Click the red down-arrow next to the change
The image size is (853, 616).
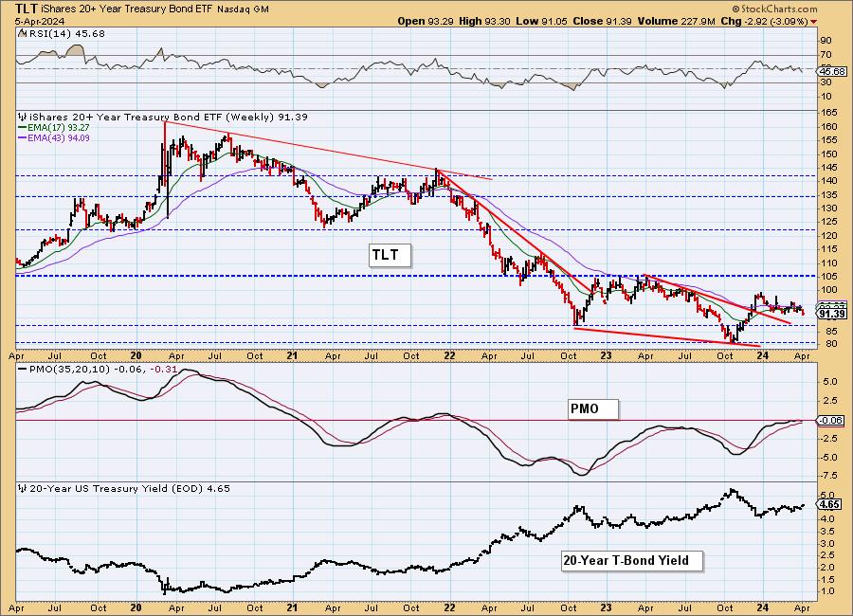click(x=814, y=22)
